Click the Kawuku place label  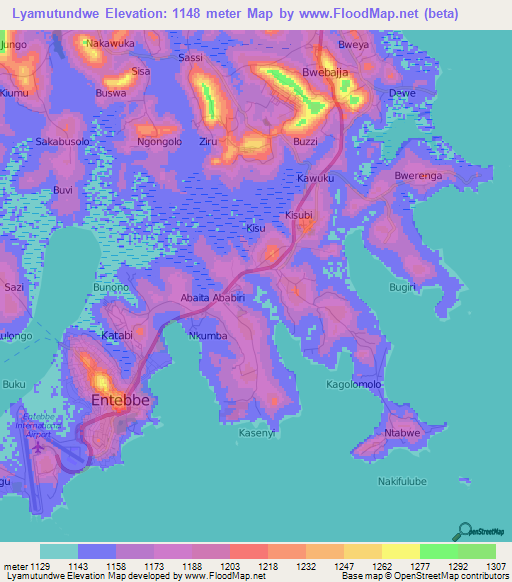pos(316,178)
